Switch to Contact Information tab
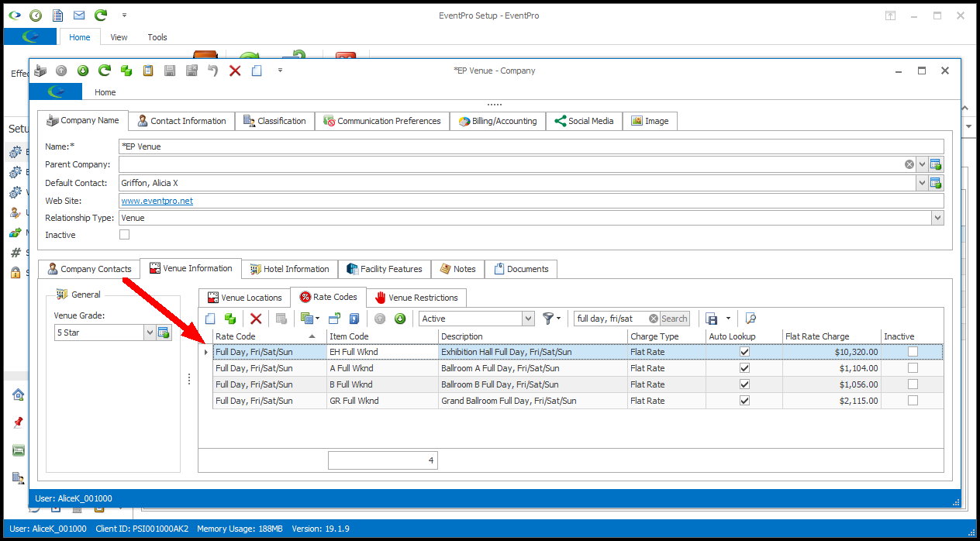 click(181, 121)
